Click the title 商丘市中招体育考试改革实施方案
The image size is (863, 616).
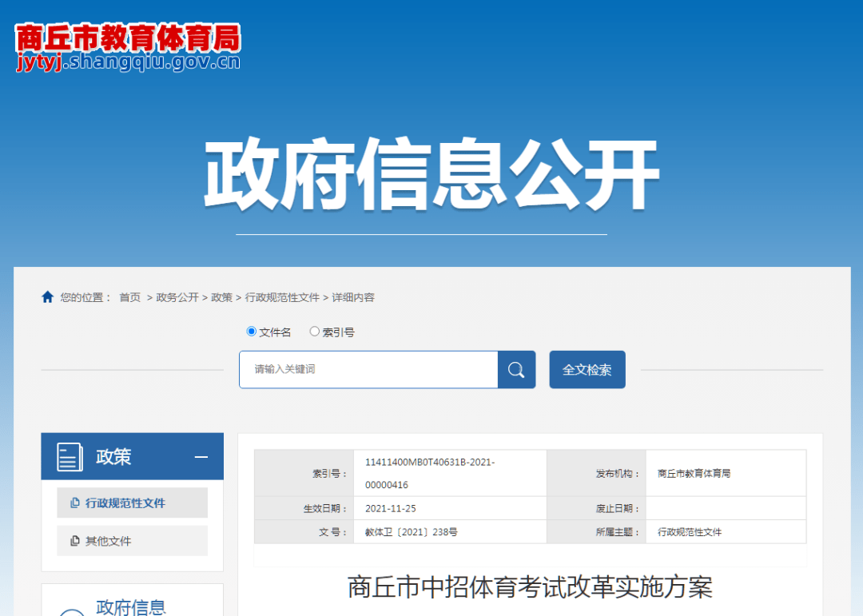click(x=530, y=586)
